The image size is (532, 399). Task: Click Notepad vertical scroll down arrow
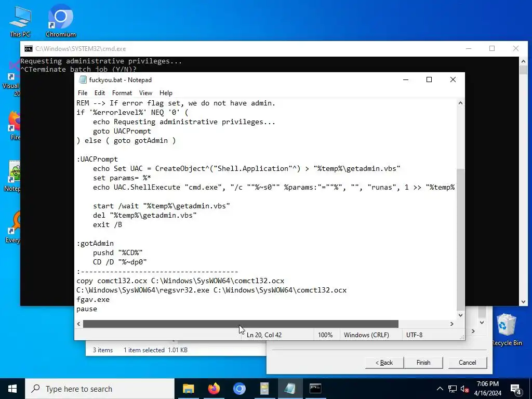[460, 315]
